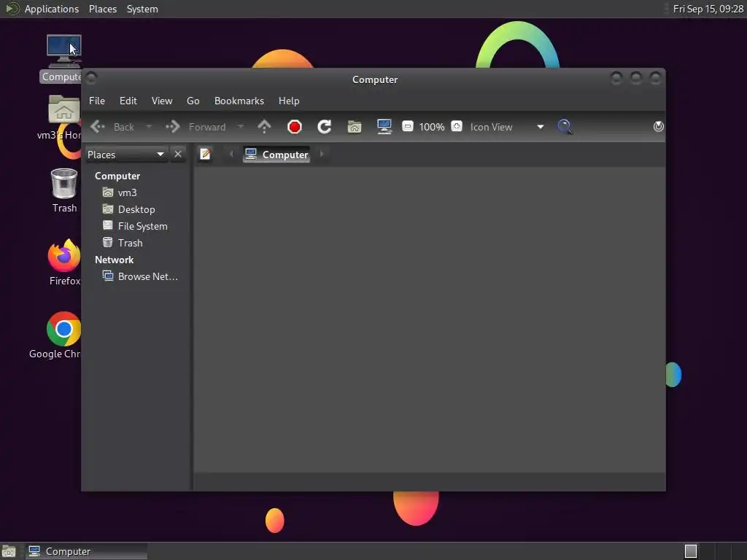Click the left path bar scroll arrow
The height and width of the screenshot is (560, 747).
pos(231,154)
